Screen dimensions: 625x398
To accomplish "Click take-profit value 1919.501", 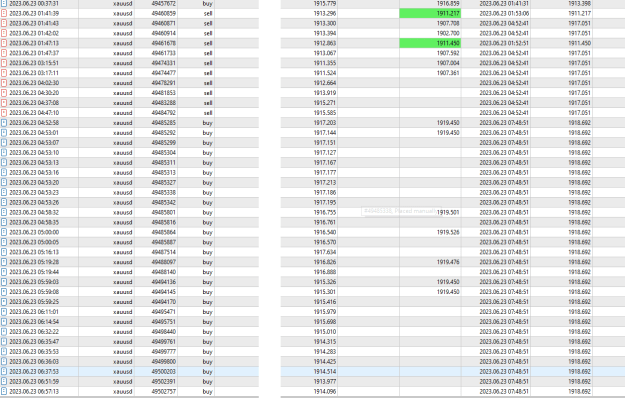I will point(448,212).
